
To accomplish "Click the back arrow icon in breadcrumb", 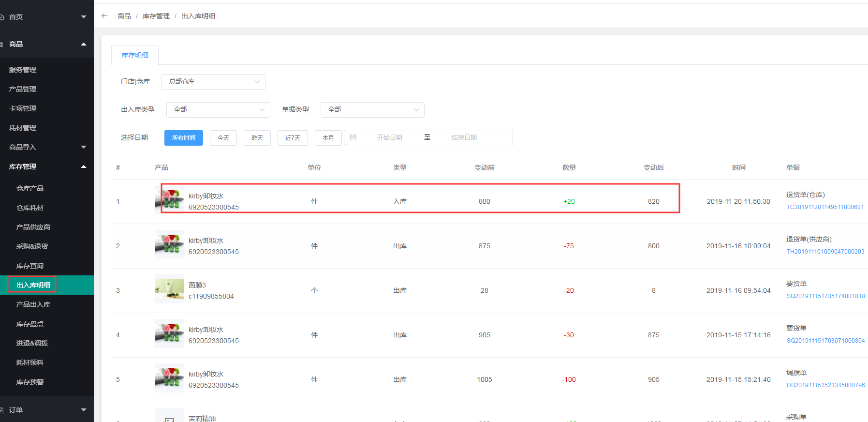I will tap(104, 16).
